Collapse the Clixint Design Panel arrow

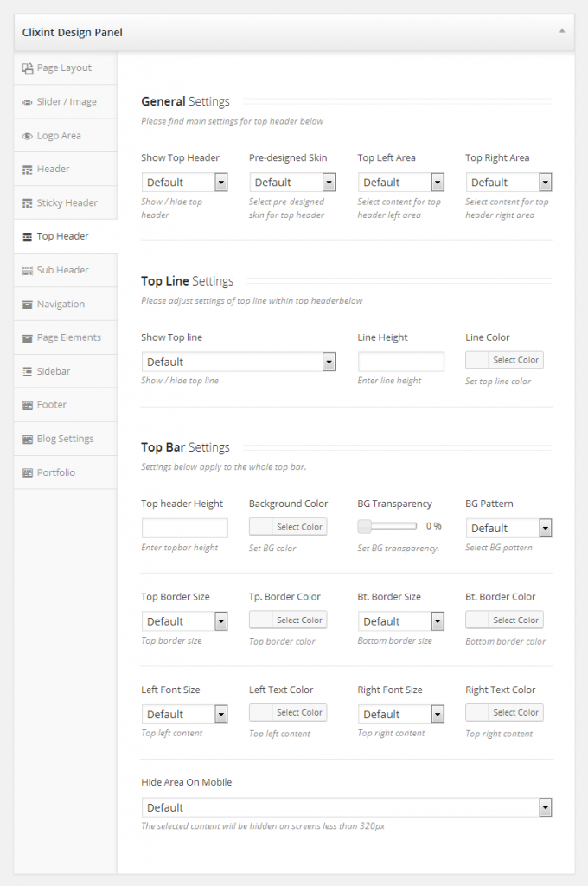561,31
